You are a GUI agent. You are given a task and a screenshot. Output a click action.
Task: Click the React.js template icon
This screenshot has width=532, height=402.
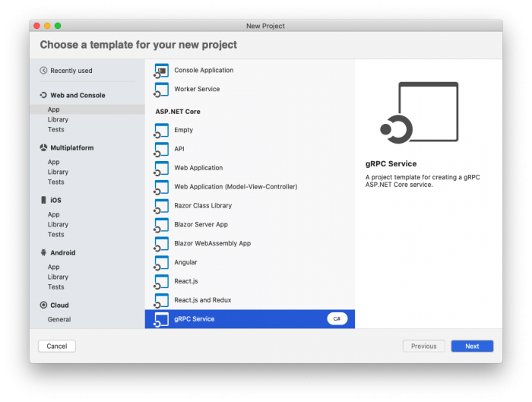pos(161,282)
